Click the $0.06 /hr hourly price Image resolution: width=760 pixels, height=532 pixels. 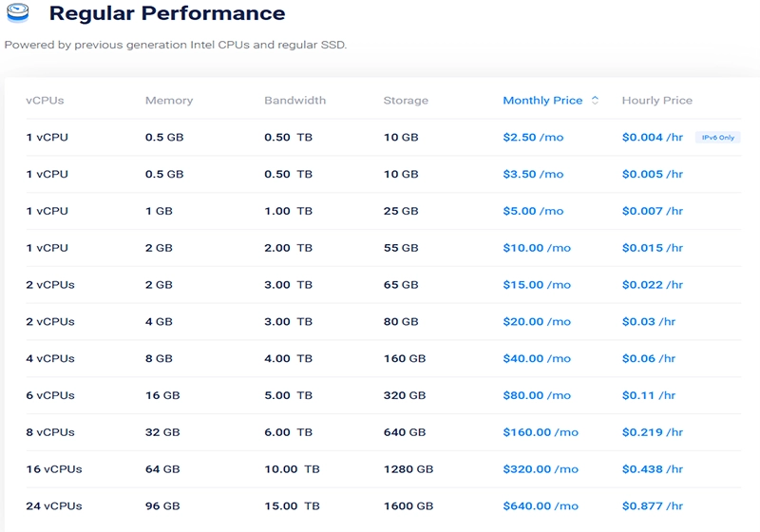tap(648, 359)
